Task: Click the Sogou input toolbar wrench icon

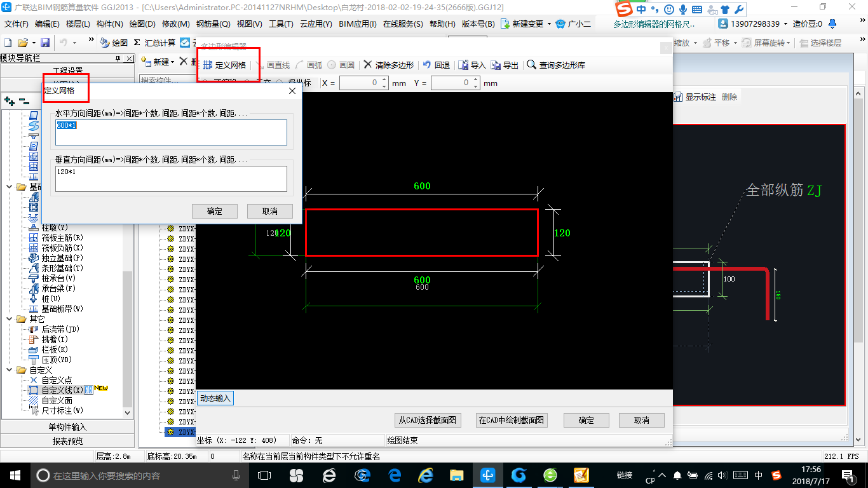Action: click(x=738, y=10)
